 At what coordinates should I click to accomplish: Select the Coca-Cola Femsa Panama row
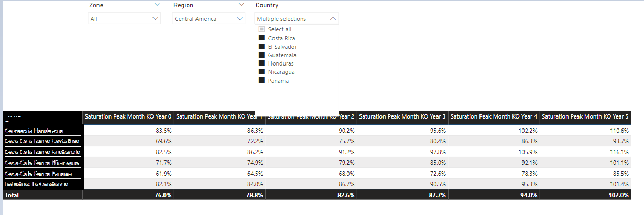pyautogui.click(x=38, y=173)
